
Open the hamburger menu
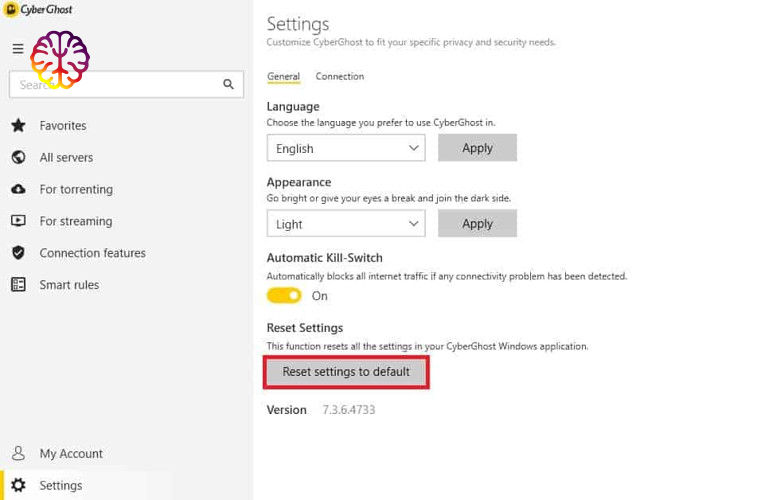point(18,49)
